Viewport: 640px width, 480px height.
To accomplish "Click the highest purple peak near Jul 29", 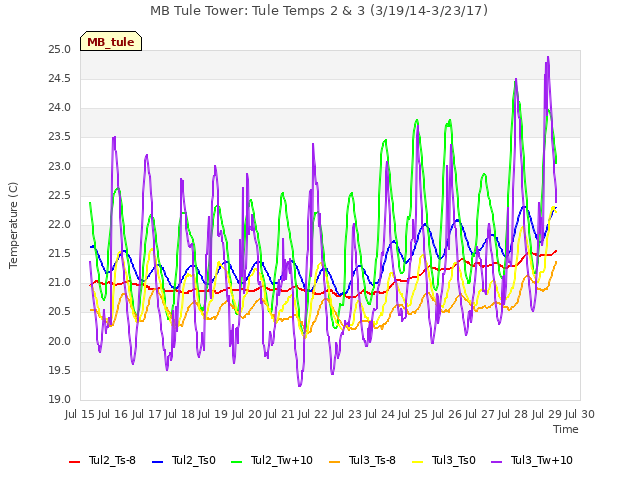I will pos(548,58).
